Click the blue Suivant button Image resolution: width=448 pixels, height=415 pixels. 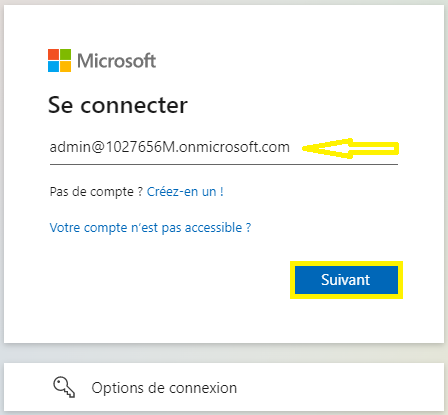346,280
